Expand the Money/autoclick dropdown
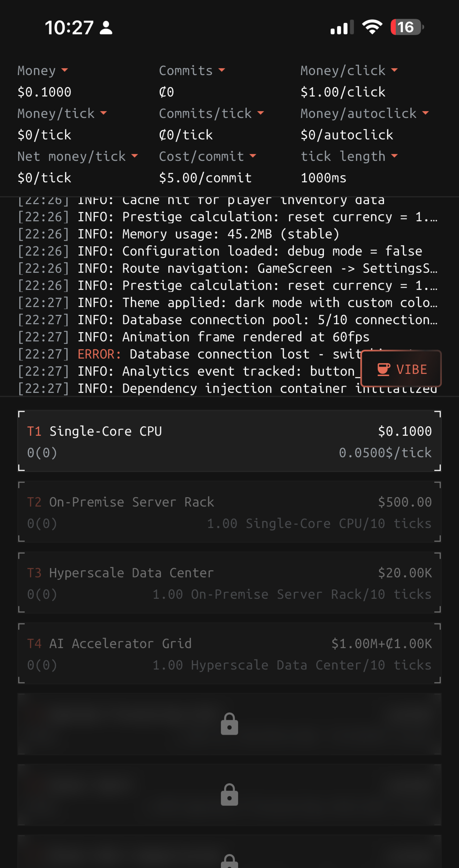 click(425, 113)
